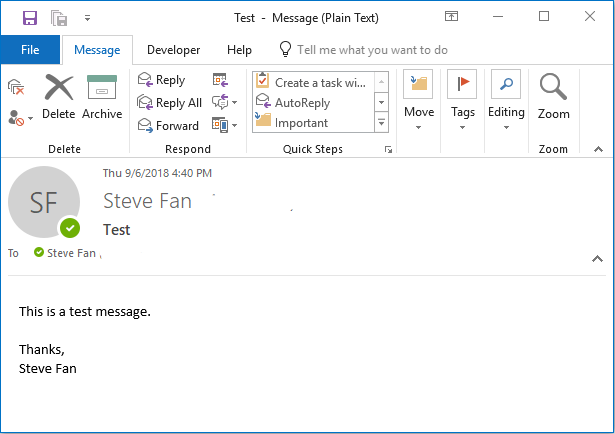Archive the message
This screenshot has height=434, width=615.
pyautogui.click(x=102, y=96)
